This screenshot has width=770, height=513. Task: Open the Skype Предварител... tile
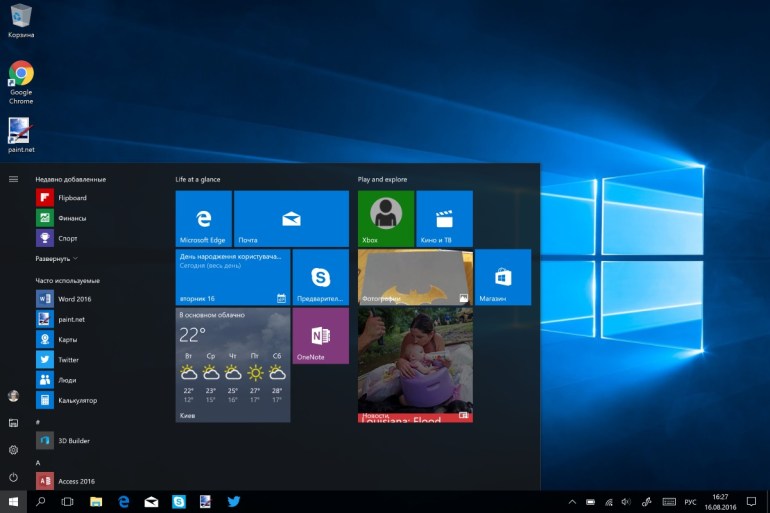(321, 277)
